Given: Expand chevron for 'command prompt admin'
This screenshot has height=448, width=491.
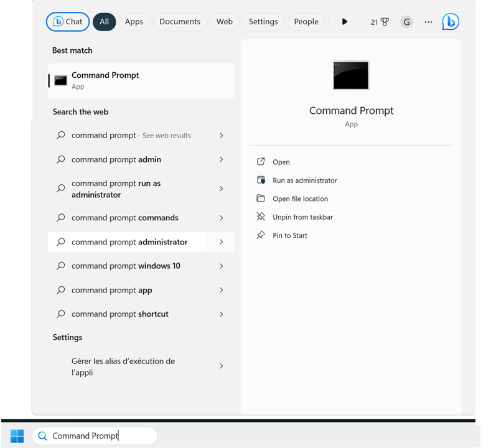Looking at the screenshot, I should [222, 159].
